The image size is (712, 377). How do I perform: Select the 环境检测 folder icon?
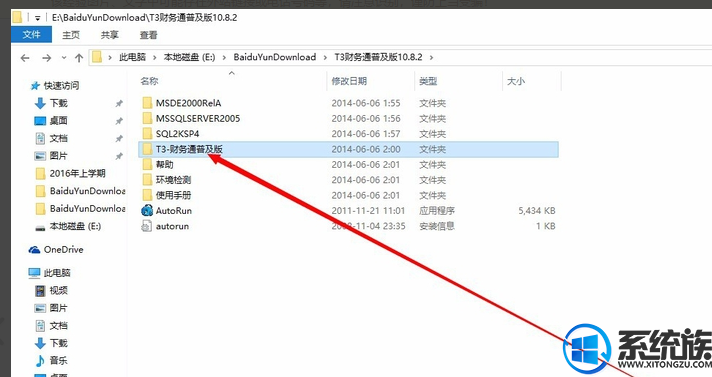[x=147, y=180]
